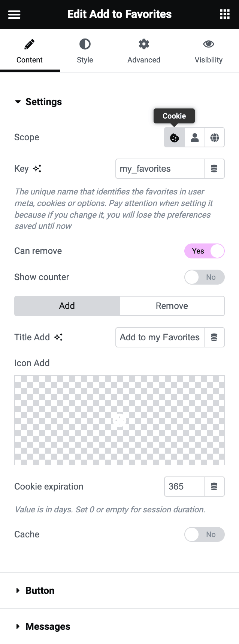Select Global scope globe icon

coord(215,138)
